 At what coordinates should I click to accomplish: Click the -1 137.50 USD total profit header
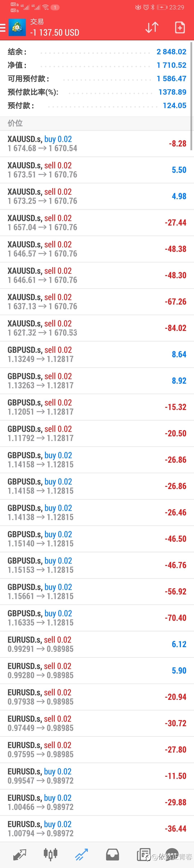point(55,33)
